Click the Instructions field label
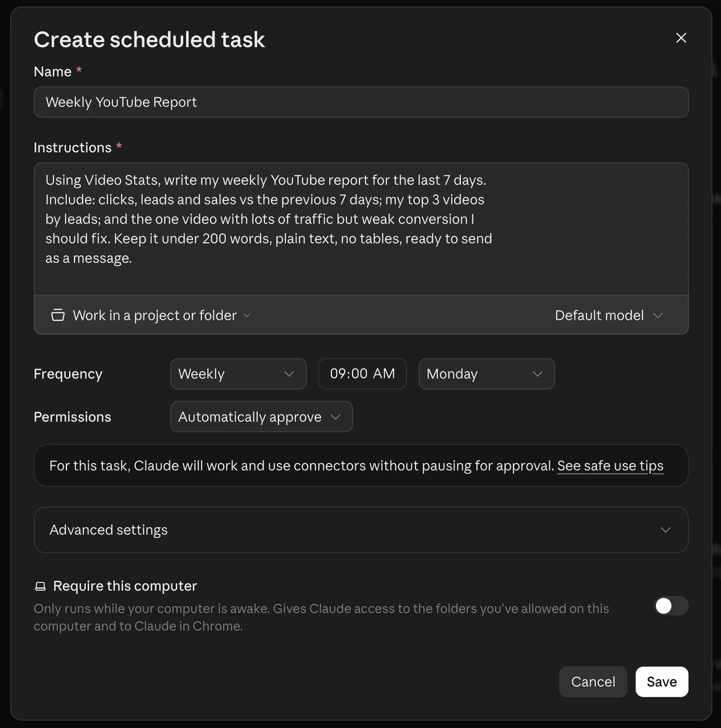 [x=73, y=147]
